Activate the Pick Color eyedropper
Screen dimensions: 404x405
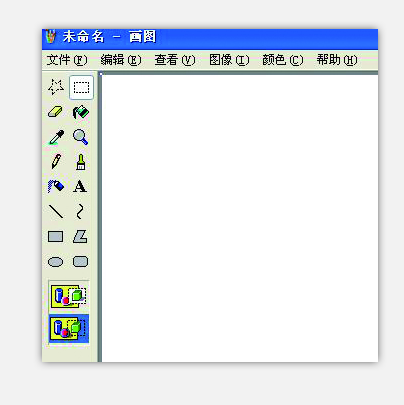tap(56, 137)
